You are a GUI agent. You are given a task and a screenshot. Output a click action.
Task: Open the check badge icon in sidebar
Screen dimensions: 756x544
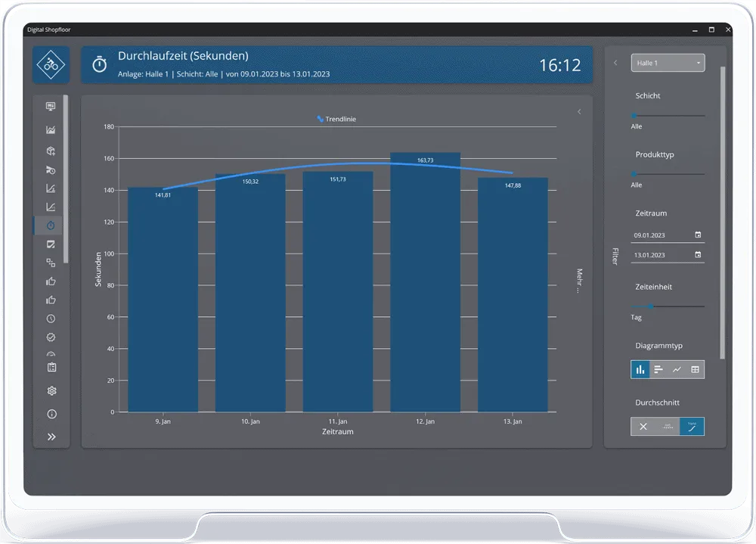tap(51, 337)
